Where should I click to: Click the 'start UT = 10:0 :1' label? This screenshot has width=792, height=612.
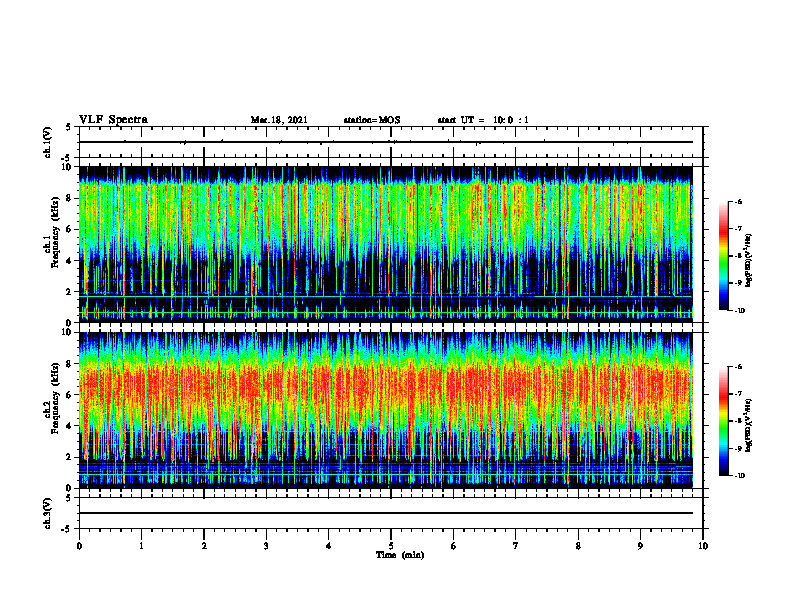pos(483,120)
